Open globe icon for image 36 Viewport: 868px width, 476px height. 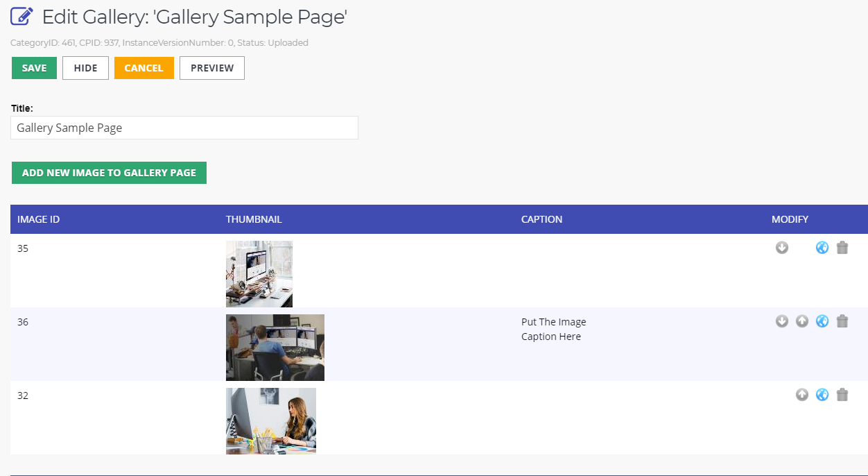point(822,321)
